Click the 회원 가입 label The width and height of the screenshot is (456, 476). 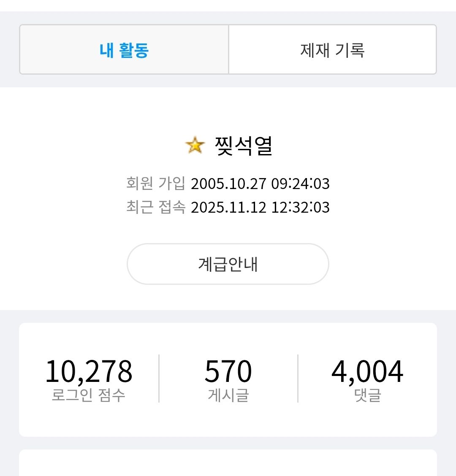point(156,184)
